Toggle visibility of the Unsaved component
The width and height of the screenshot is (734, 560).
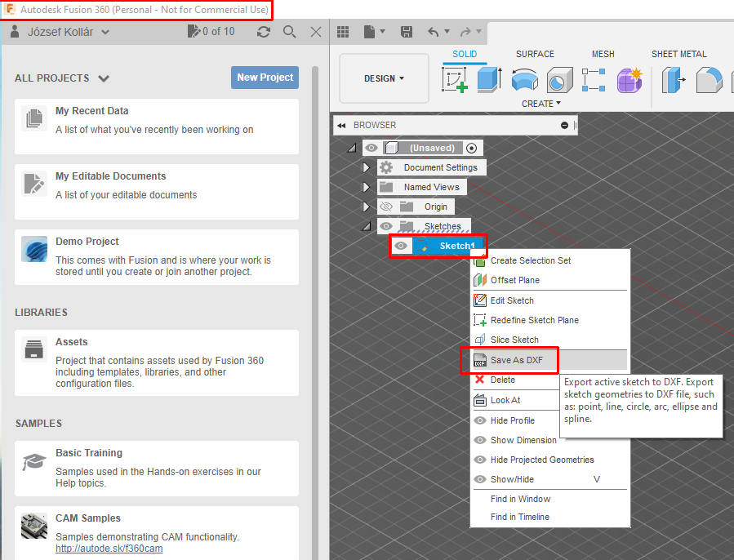tap(371, 148)
